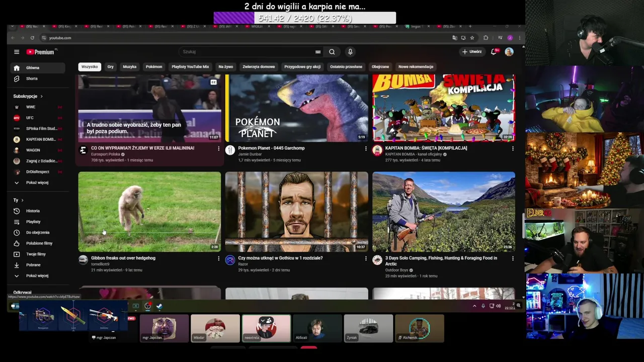644x362 pixels.
Task: Select the Playlisty YouTube Mix chip
Action: (x=190, y=66)
